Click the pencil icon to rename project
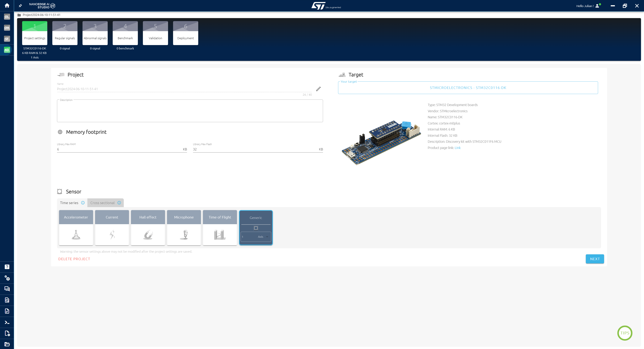 [318, 89]
